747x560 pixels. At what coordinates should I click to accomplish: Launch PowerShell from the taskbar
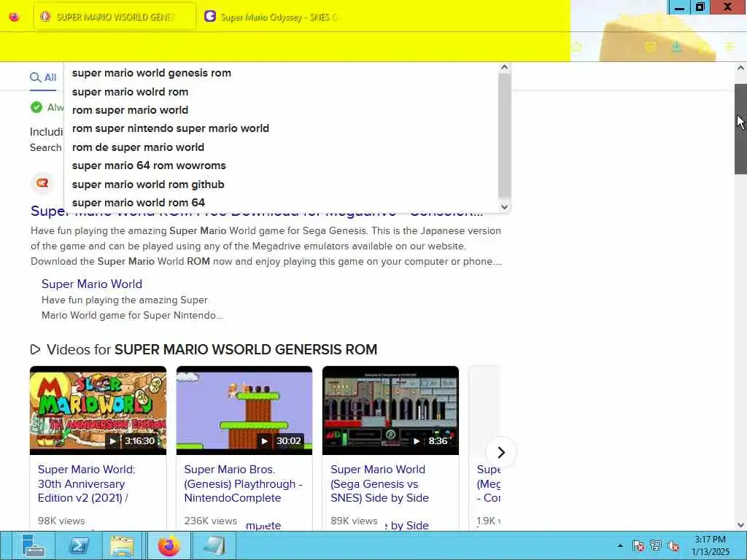coord(79,545)
